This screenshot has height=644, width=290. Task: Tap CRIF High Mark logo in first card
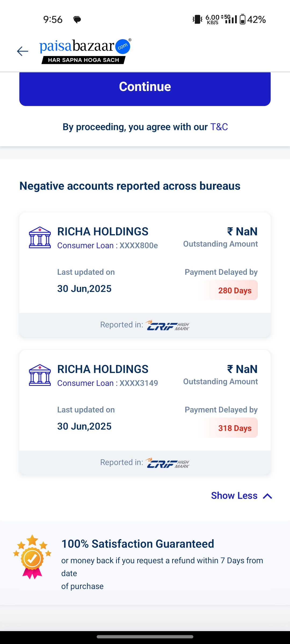pyautogui.click(x=168, y=325)
